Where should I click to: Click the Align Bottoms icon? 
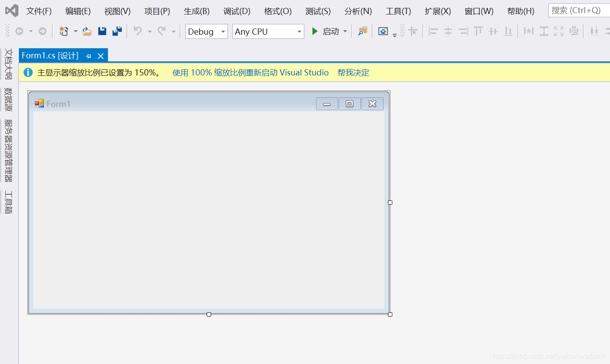[x=508, y=31]
